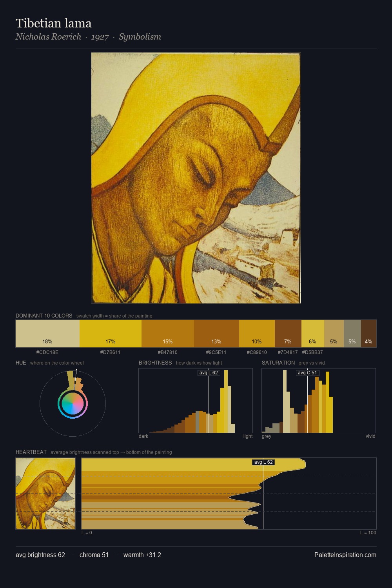392x588 pixels.
Task: Click the 10% amber swatch #C89610
Action: pyautogui.click(x=257, y=334)
